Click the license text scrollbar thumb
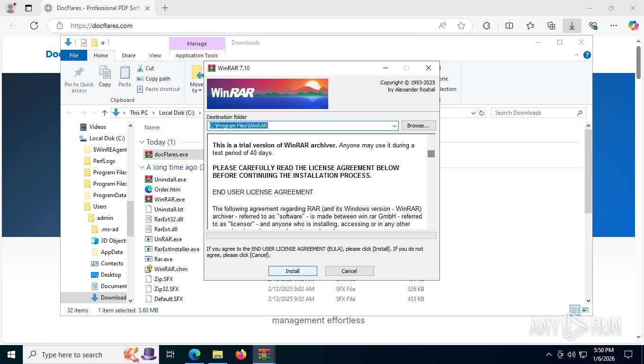The image size is (644, 364). (431, 154)
